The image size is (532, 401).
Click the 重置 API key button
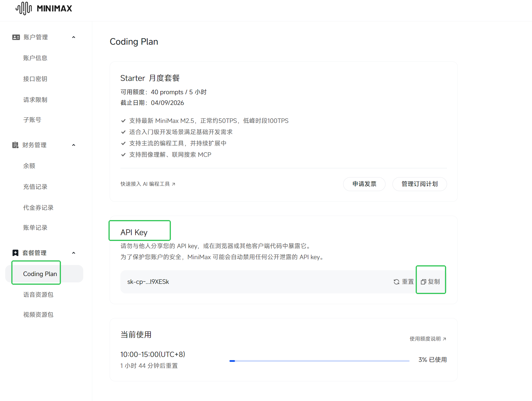point(403,282)
